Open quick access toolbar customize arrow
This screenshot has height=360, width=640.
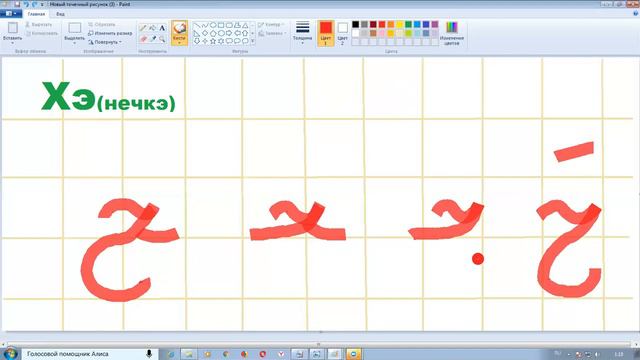pos(42,4)
